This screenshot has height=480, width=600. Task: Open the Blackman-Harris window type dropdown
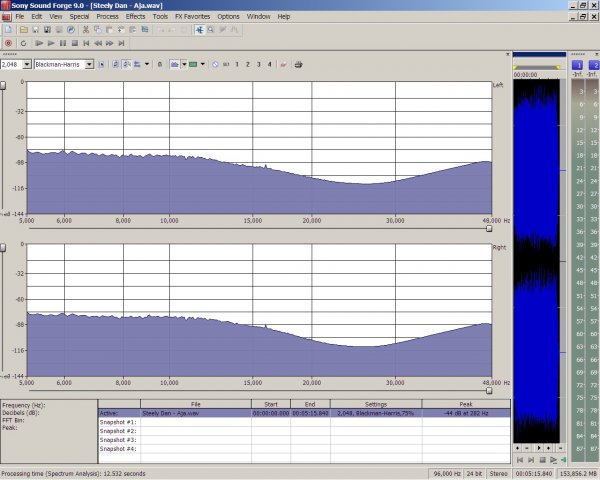[x=89, y=64]
